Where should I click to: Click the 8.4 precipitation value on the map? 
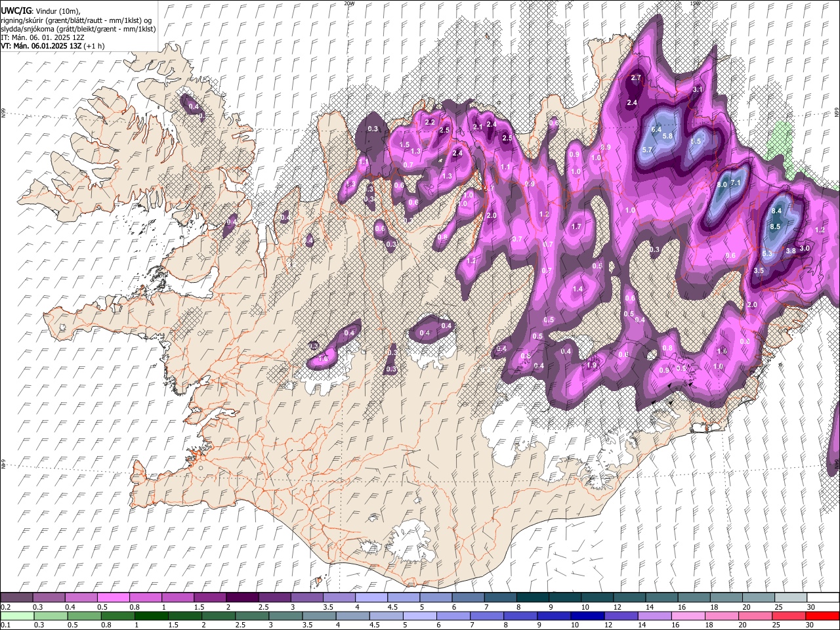point(776,211)
